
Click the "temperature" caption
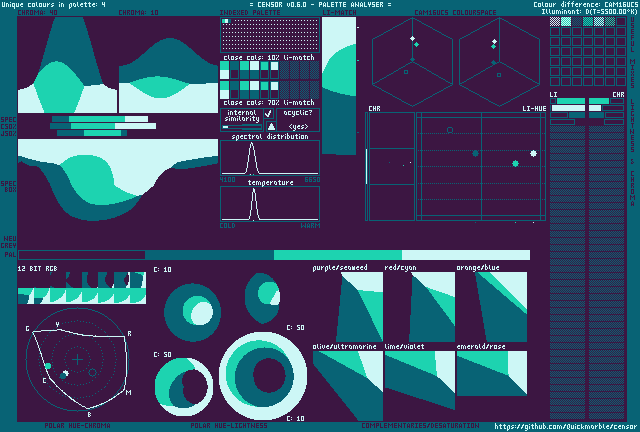point(271,183)
